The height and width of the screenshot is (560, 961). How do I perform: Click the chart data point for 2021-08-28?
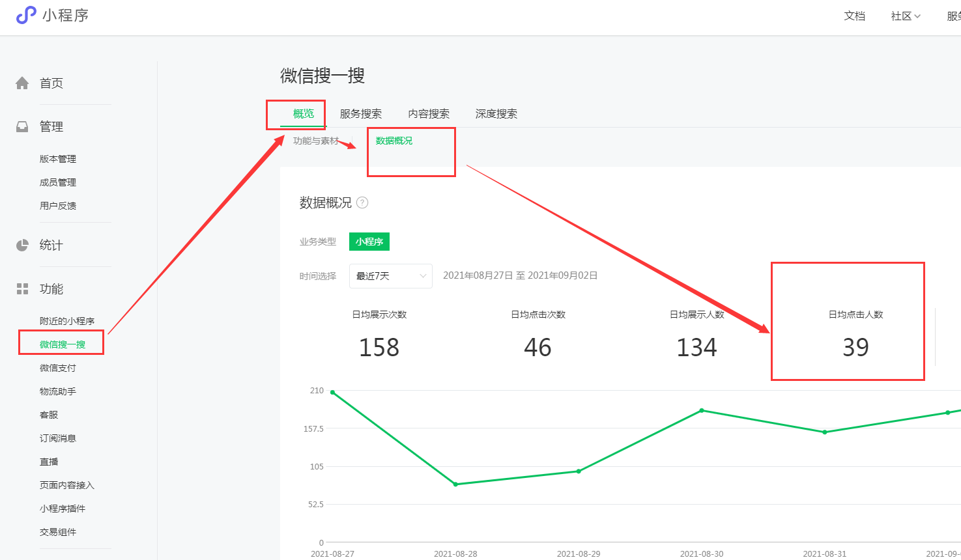point(455,484)
